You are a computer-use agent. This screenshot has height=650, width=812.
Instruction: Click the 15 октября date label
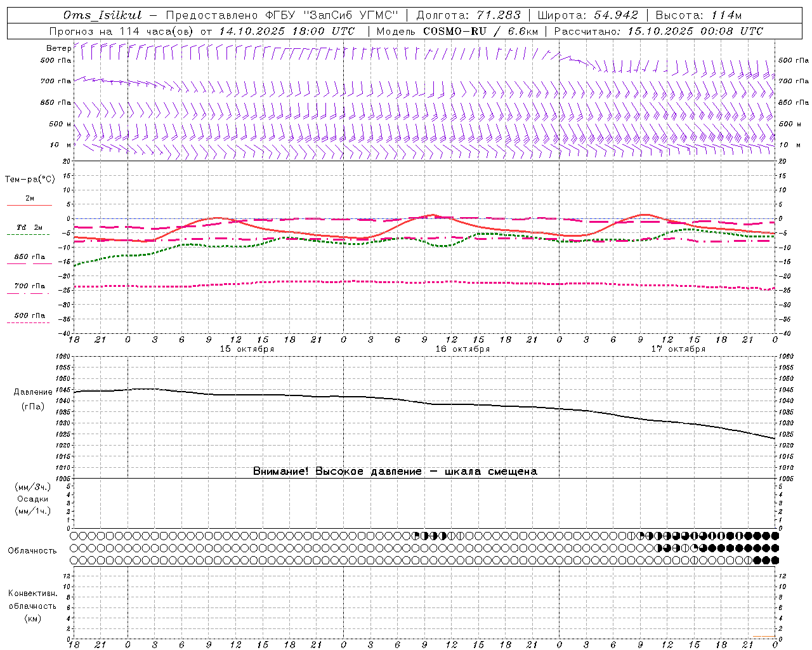pyautogui.click(x=247, y=349)
